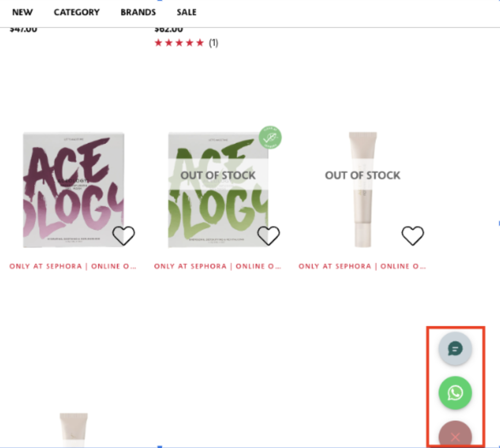Wishlist heart on purple Aceology mask

[124, 236]
